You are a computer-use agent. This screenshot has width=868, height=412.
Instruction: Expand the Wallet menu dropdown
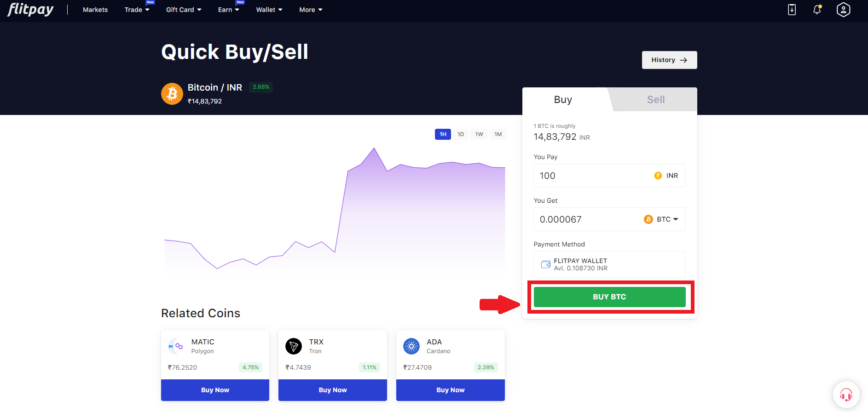point(269,10)
